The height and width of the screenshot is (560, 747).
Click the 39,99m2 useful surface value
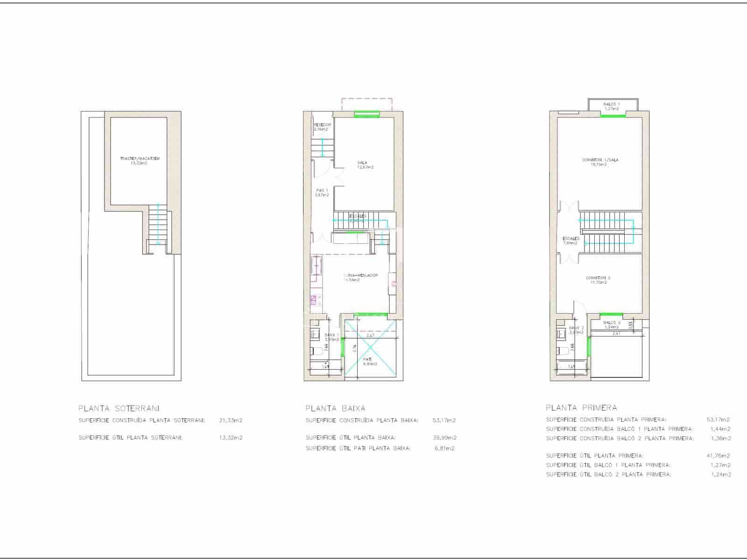pos(444,438)
